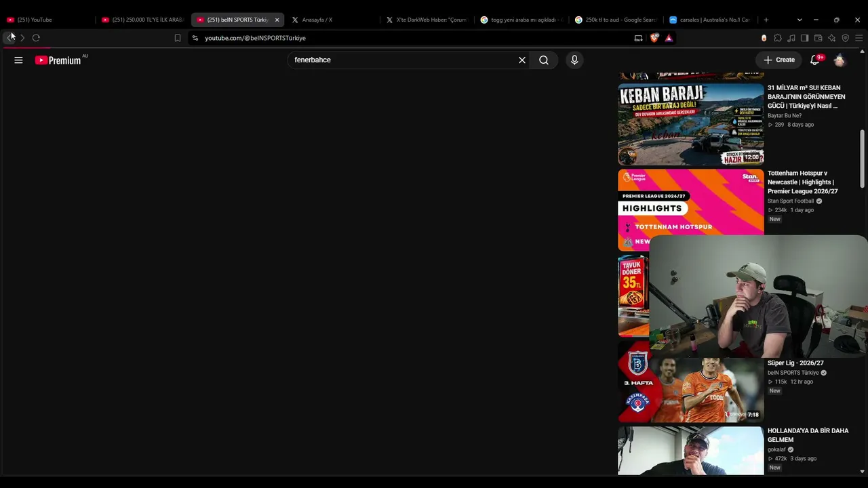Visit the beIN SPORTS Türkiye channel link

(793, 373)
